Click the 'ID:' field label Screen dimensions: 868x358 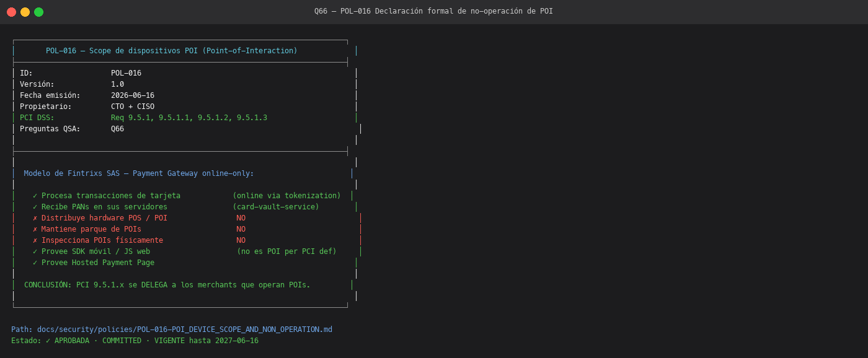(26, 73)
